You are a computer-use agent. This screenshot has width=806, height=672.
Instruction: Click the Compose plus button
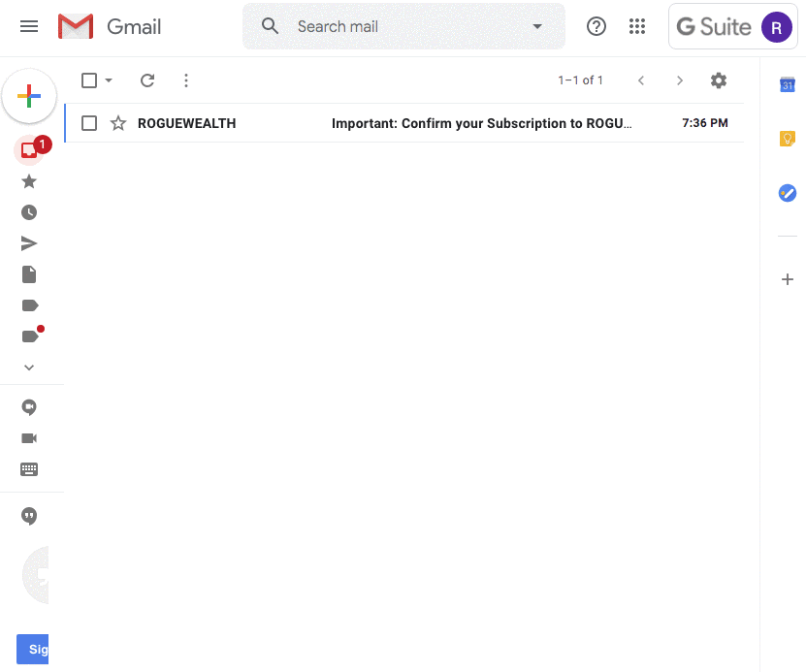(x=29, y=96)
